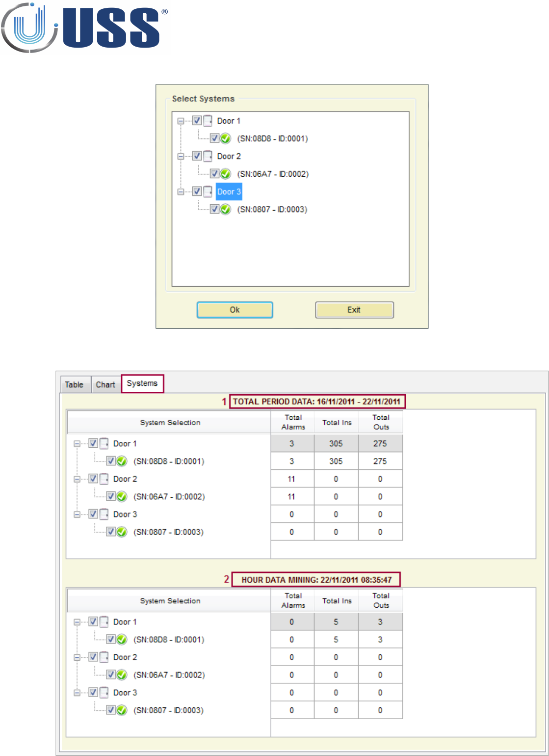Open the Chart tab
This screenshot has height=756, width=549.
(105, 385)
